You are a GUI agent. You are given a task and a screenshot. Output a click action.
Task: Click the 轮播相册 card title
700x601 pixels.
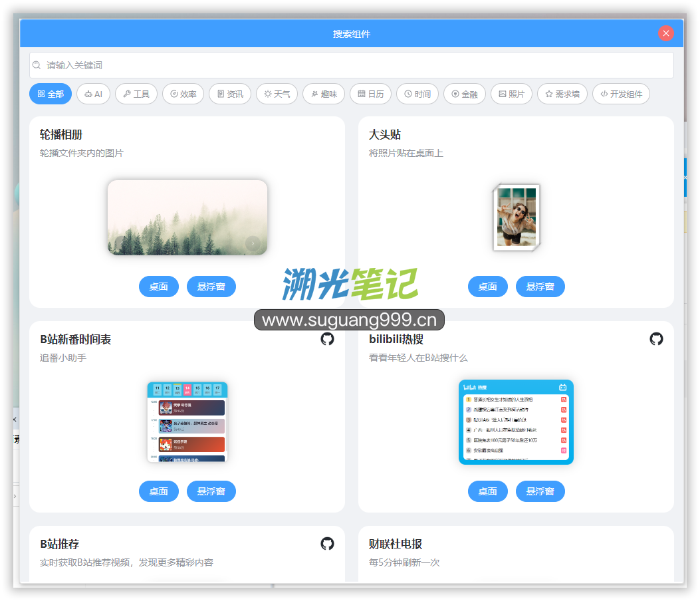coord(61,134)
